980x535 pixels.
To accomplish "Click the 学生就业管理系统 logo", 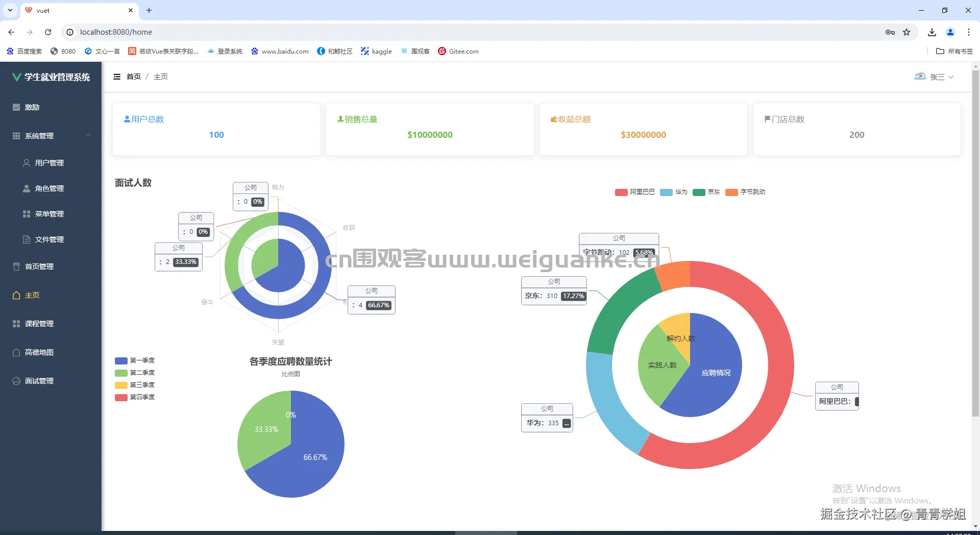I will point(51,77).
